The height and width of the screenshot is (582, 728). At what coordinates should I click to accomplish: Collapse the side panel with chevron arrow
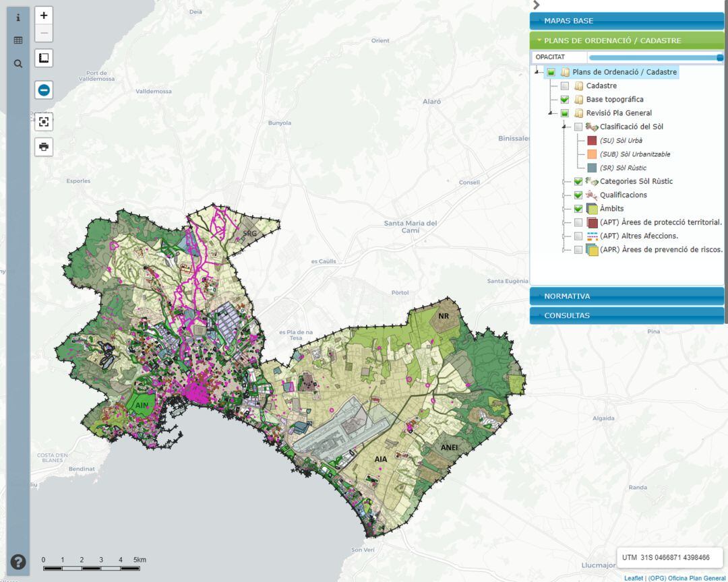click(537, 5)
